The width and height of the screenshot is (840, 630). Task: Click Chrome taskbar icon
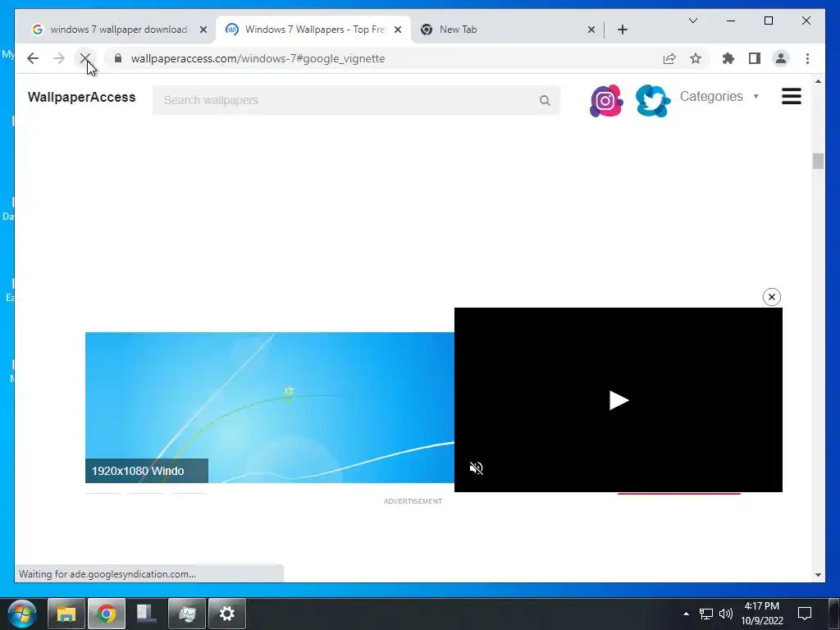[x=107, y=614]
